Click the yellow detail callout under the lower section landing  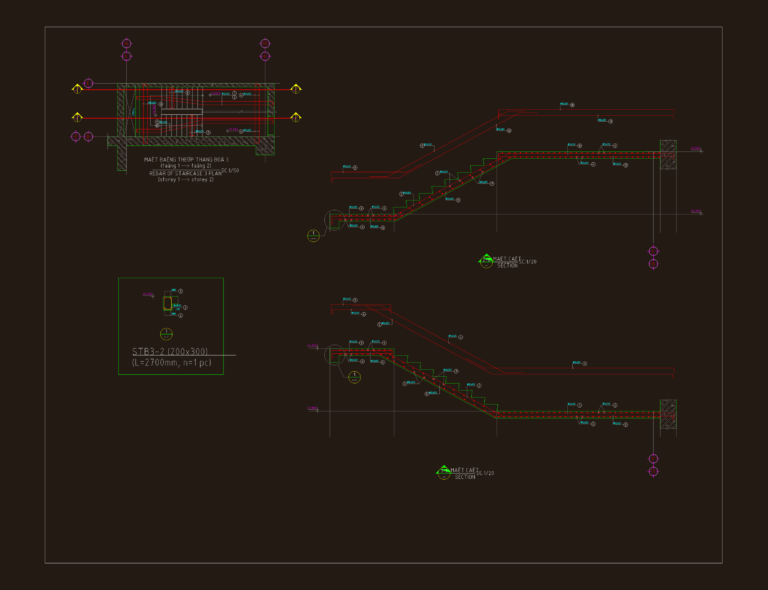(x=355, y=377)
